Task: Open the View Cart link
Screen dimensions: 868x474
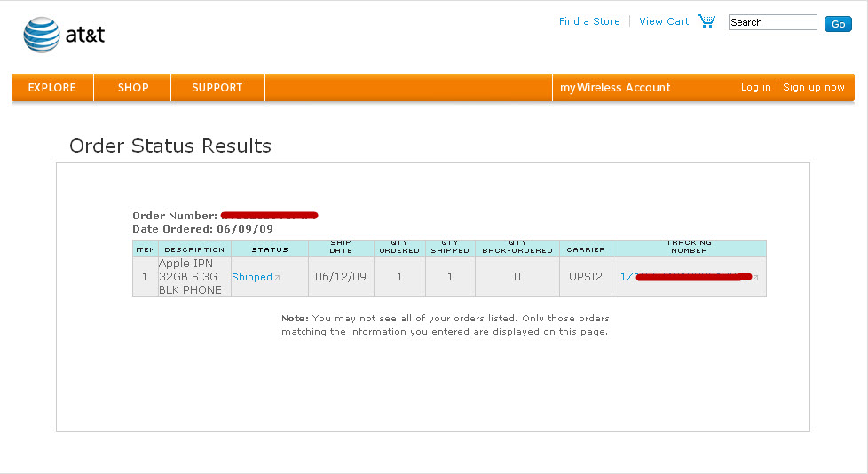Action: coord(664,21)
